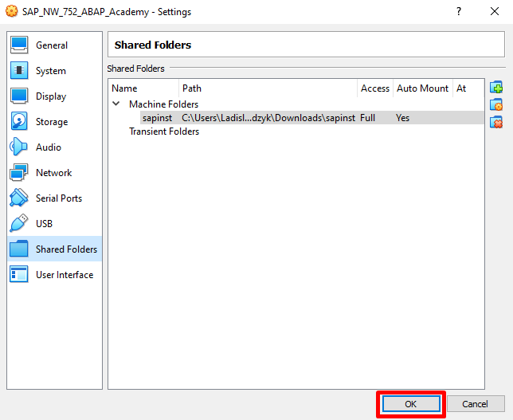This screenshot has height=420, width=513.
Task: Sort by the Auto Mount column header
Action: click(423, 88)
